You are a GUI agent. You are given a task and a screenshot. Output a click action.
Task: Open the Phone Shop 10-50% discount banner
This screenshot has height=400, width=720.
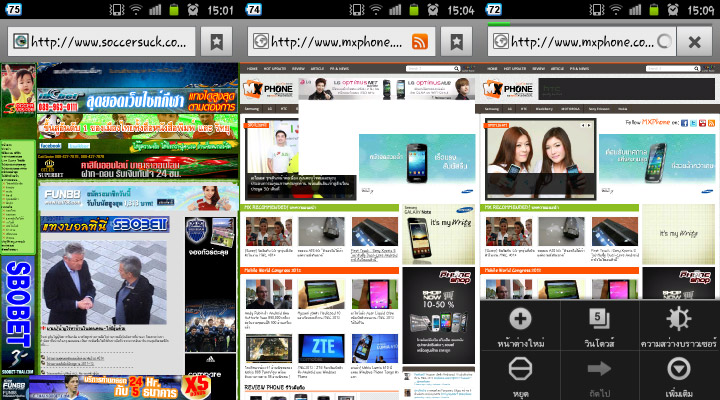(x=439, y=315)
